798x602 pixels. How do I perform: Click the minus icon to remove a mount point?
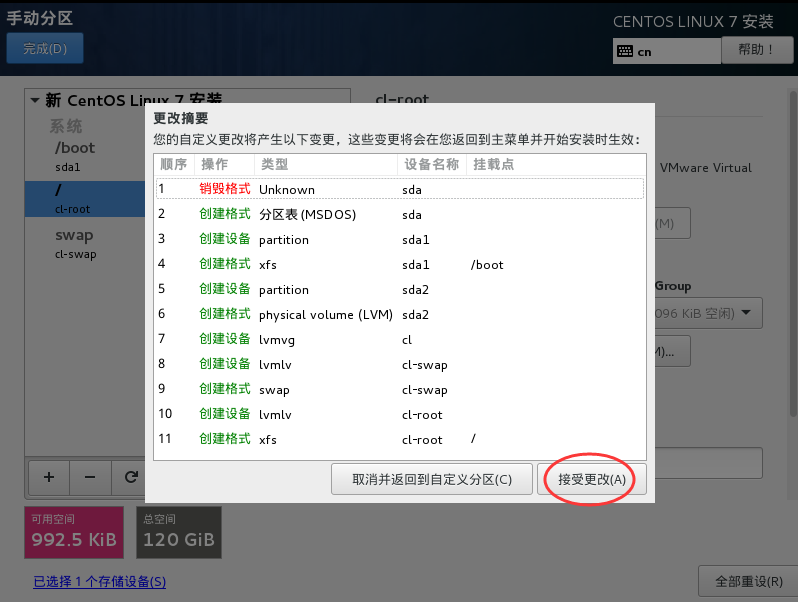[x=89, y=477]
